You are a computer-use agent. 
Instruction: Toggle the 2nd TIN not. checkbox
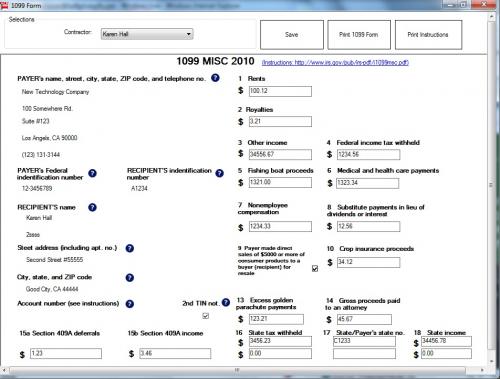(x=206, y=316)
